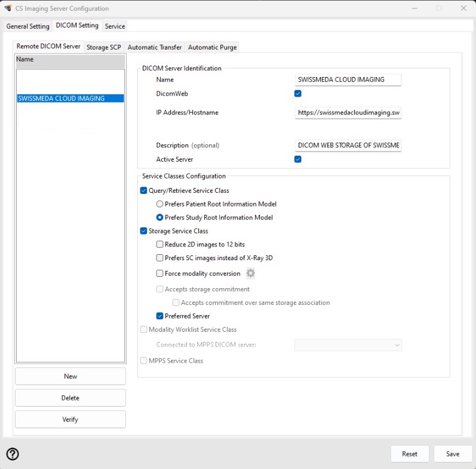The width and height of the screenshot is (476, 469).
Task: Choose Prefers Study Root Information Model option
Action: pos(160,218)
